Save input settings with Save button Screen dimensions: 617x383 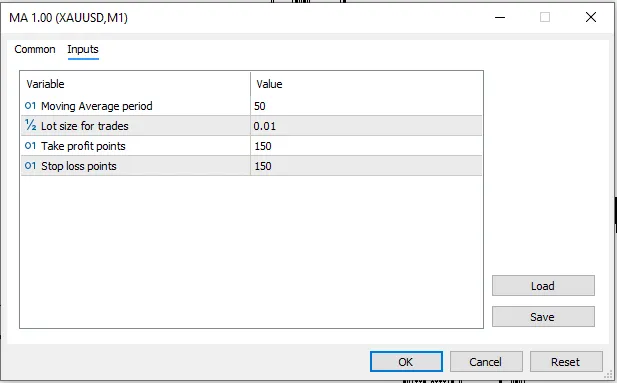[543, 317]
